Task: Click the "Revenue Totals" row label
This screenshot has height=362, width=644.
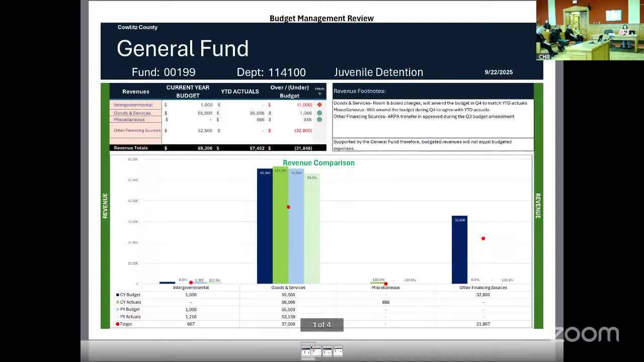Action: coord(131,148)
